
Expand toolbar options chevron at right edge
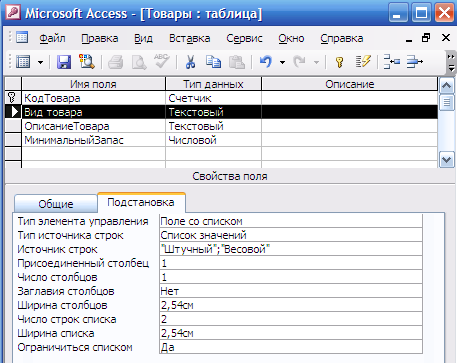point(451,63)
